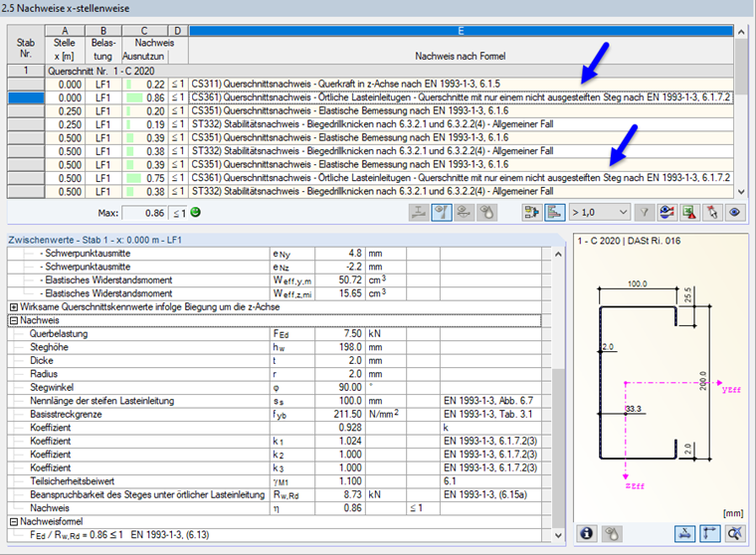This screenshot has width=756, height=555.
Task: Select Beanspruchbarkeit des Steges Rw,Rd row
Action: pos(275,494)
